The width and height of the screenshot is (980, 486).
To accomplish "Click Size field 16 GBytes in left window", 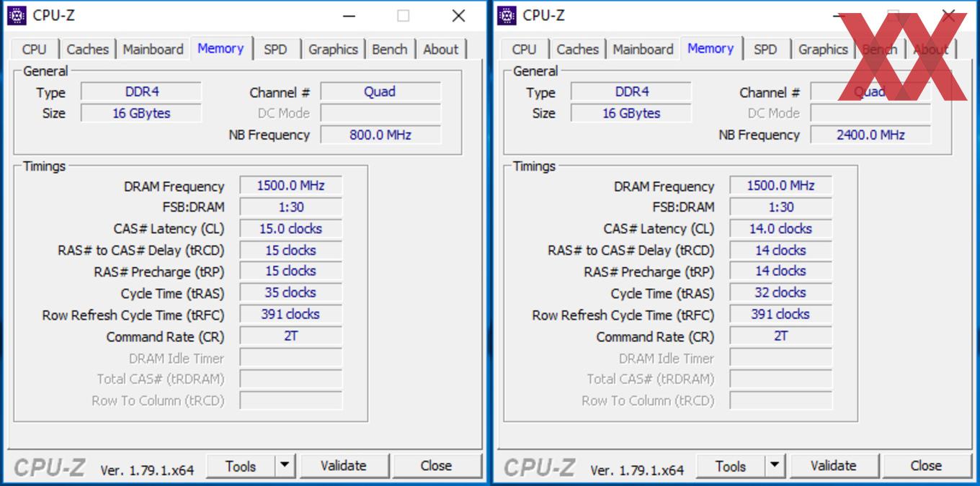I will click(x=141, y=113).
